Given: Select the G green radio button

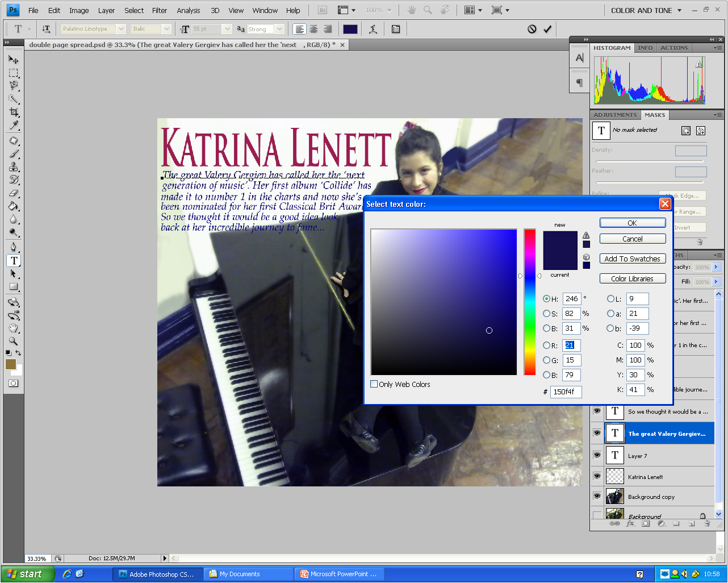Looking at the screenshot, I should click(546, 360).
